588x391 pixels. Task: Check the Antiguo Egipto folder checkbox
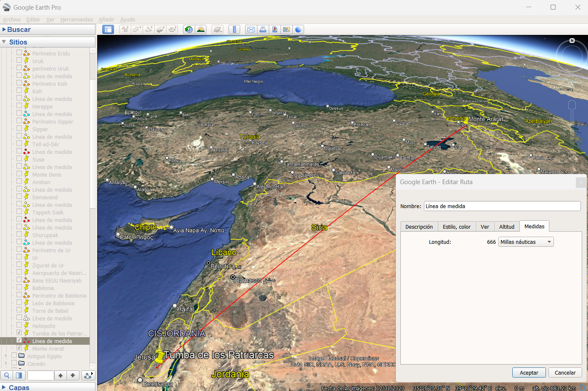click(14, 356)
